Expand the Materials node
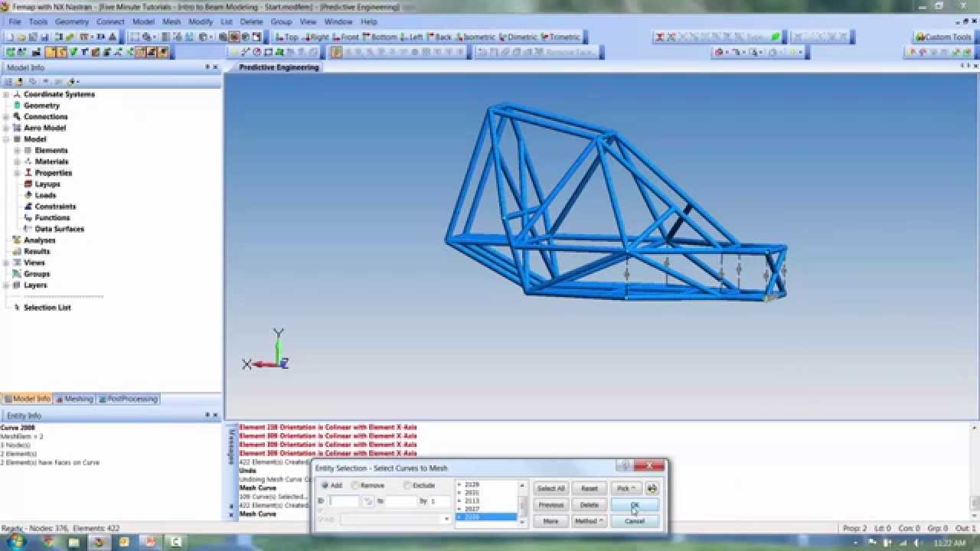 (x=17, y=161)
